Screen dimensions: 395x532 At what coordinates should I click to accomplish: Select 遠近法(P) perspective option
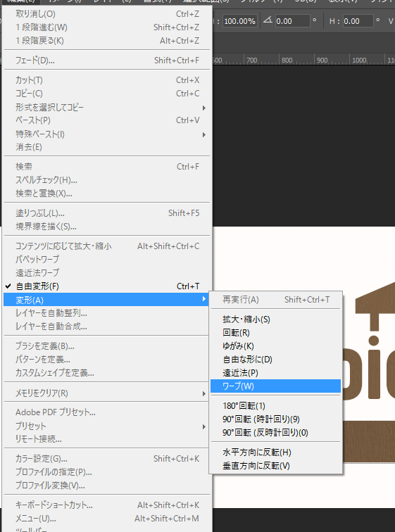tap(275, 373)
